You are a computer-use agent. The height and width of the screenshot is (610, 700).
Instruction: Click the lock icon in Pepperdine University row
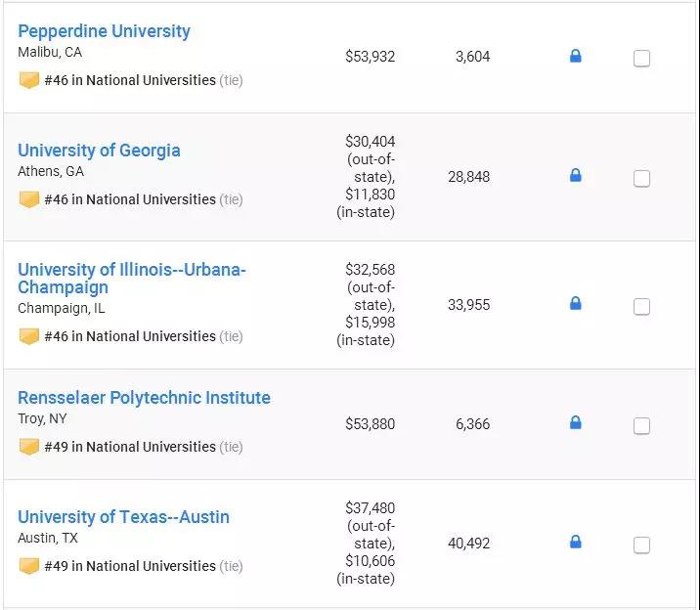[x=575, y=57]
